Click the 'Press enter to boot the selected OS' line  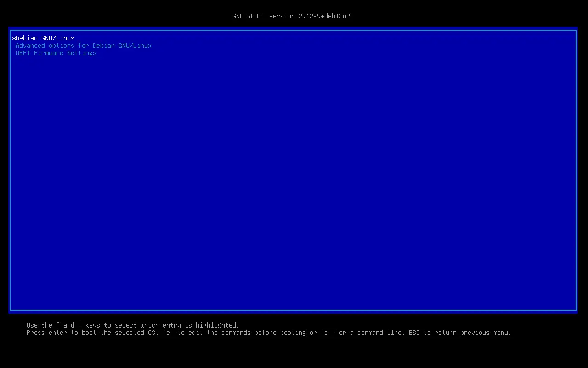(269, 333)
